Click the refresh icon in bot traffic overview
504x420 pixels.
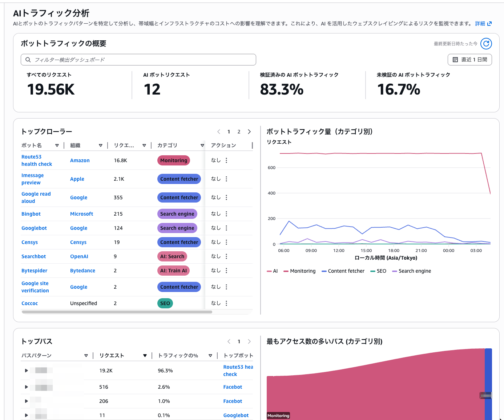click(486, 44)
